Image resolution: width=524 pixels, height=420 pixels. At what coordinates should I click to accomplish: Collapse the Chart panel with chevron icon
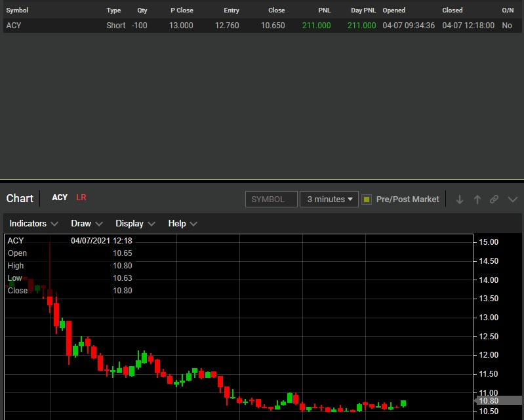(x=513, y=199)
